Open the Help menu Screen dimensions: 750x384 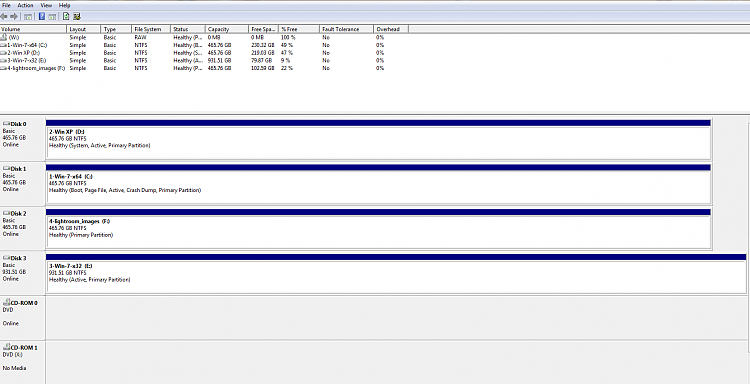(x=65, y=5)
